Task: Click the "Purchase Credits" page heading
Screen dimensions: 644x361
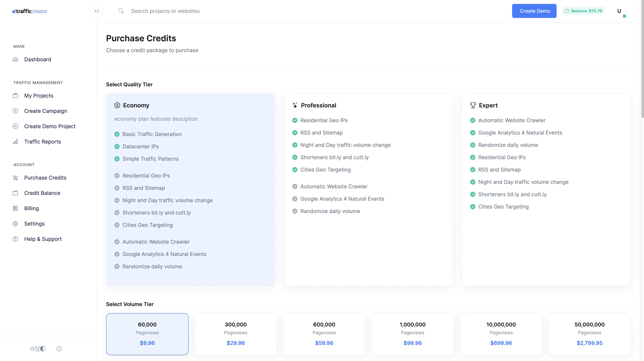Action: click(x=141, y=38)
